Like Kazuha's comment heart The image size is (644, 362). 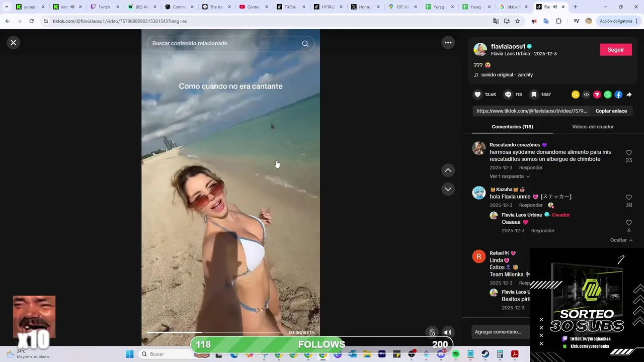(629, 198)
